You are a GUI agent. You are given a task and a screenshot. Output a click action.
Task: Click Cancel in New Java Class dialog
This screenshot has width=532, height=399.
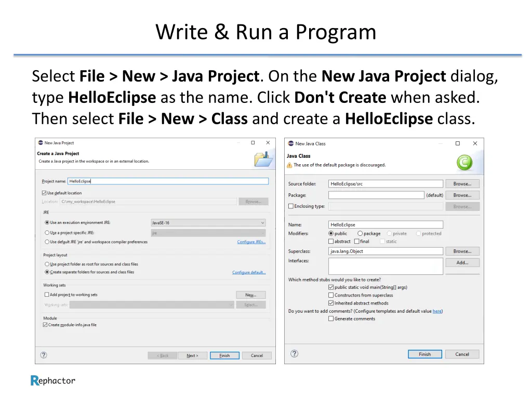pos(462,354)
